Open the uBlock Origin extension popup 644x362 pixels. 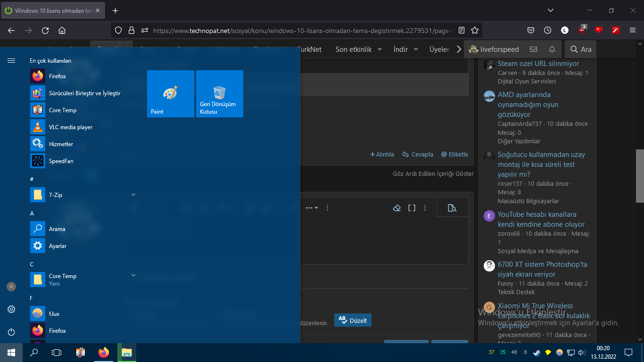pyautogui.click(x=582, y=30)
